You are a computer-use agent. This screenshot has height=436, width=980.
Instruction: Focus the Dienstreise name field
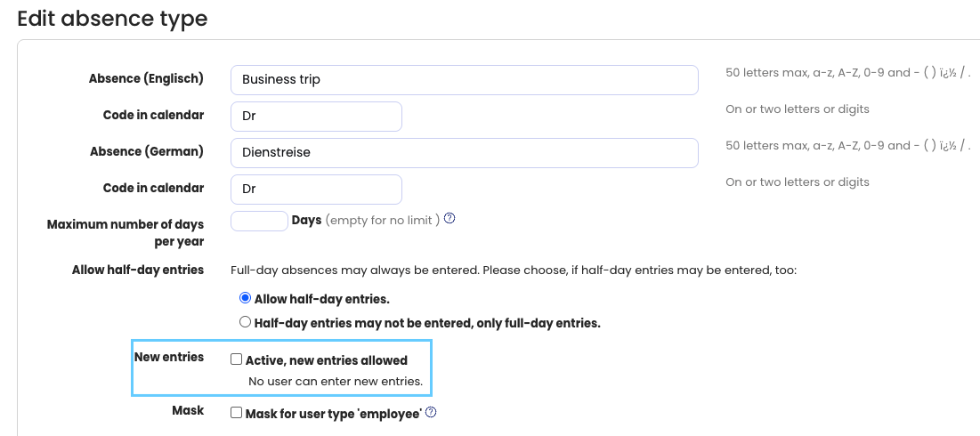pos(464,152)
